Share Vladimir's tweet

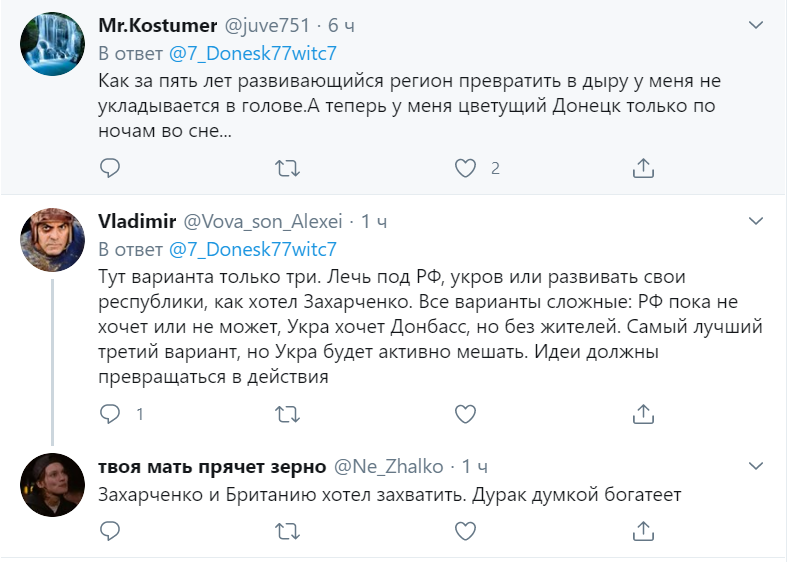(x=644, y=413)
